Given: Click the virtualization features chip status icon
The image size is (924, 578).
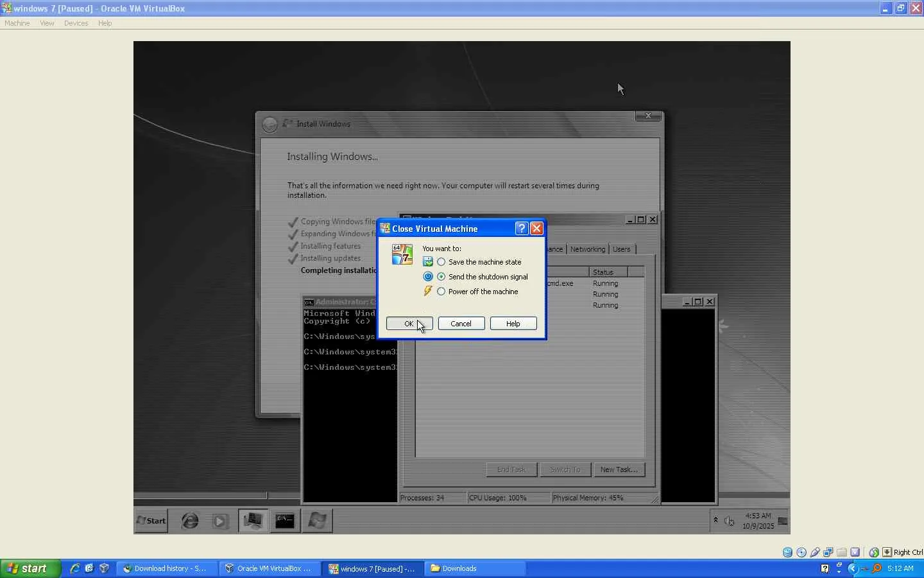Looking at the screenshot, I should pyautogui.click(x=855, y=552).
